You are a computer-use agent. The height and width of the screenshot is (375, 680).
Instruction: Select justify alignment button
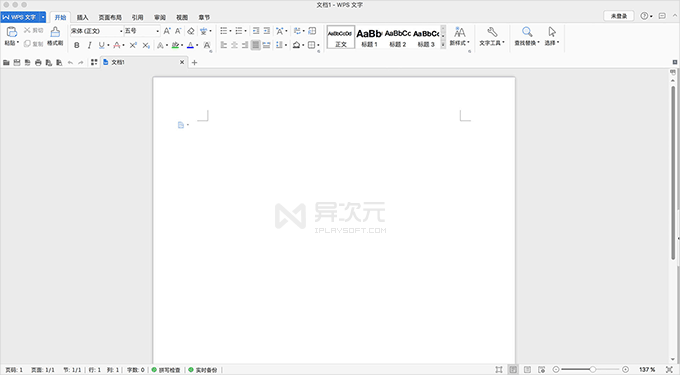click(256, 45)
